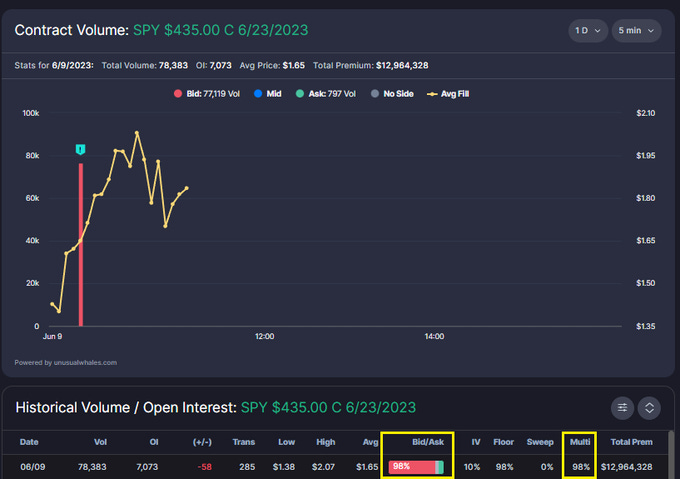680x479 pixels.
Task: Sort table by Trans column
Action: coord(244,442)
